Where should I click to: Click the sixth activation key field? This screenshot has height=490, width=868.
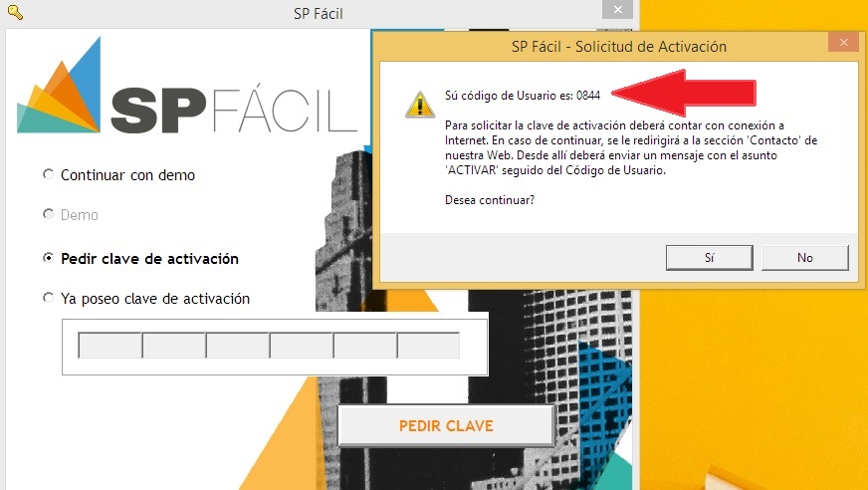428,345
